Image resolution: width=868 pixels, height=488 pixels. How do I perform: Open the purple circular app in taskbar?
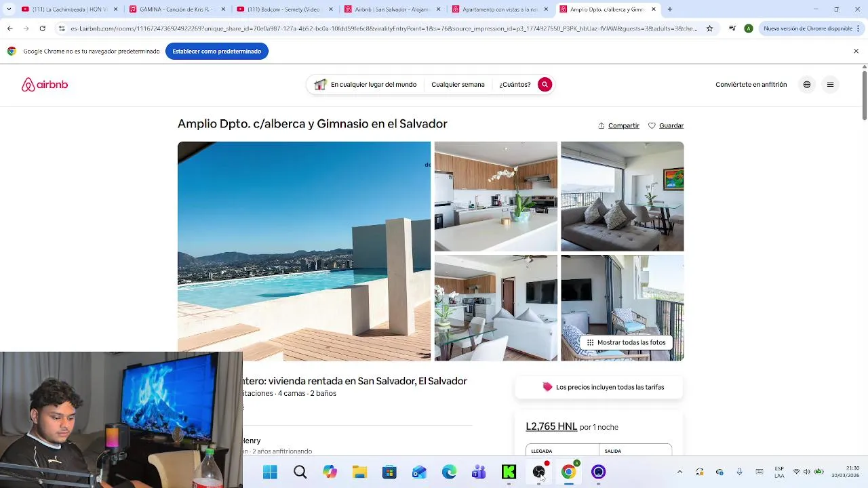[x=598, y=472]
